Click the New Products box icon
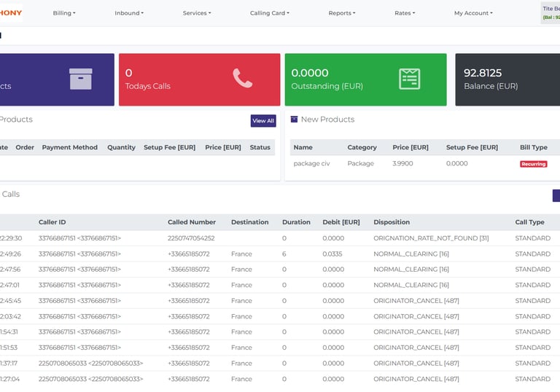Viewport: 560px width, 392px height. (294, 119)
